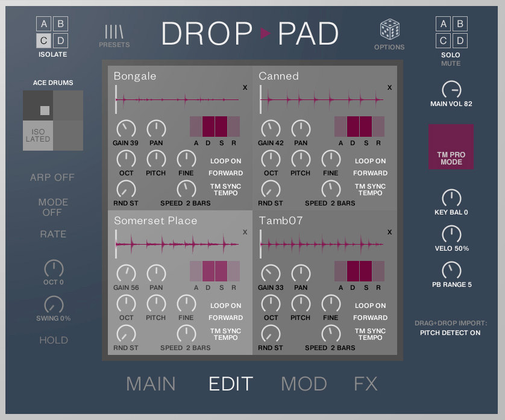Click the PAN knob on Canned pad
The height and width of the screenshot is (420, 505).
(301, 128)
